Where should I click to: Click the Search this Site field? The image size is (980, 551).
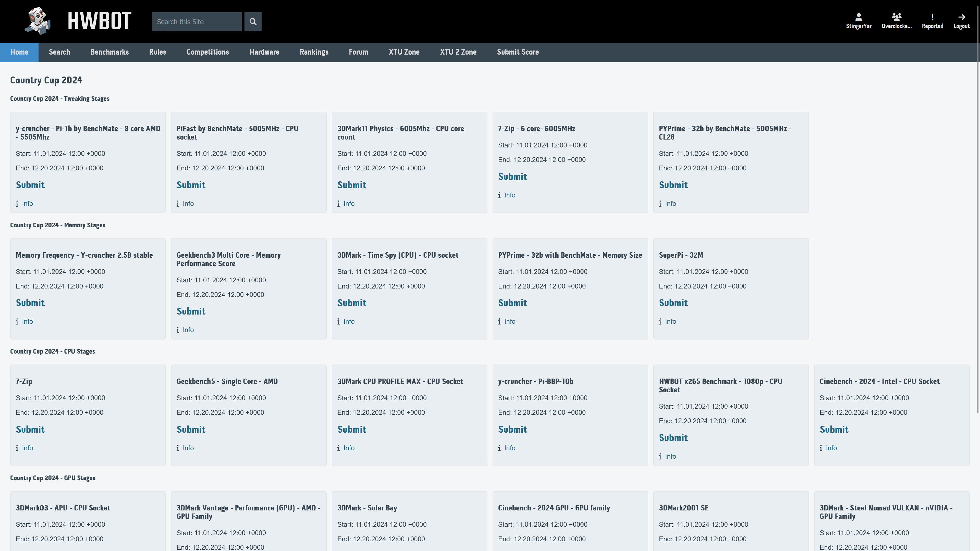point(197,22)
